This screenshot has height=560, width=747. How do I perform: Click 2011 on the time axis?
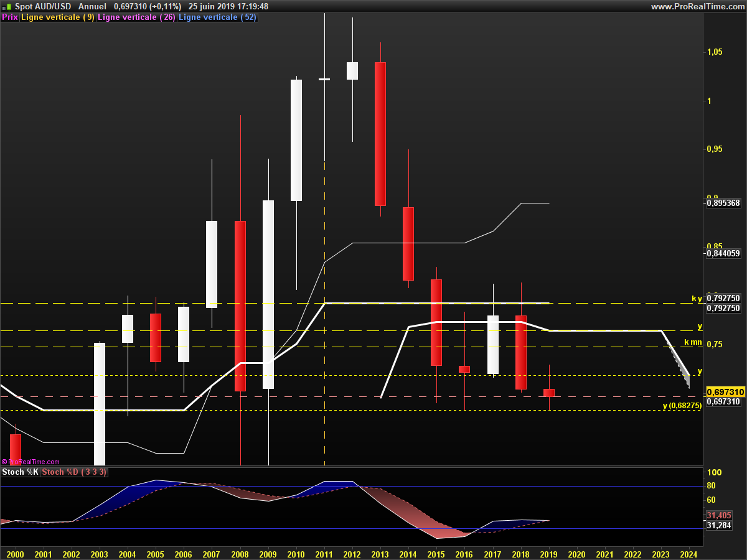click(324, 554)
